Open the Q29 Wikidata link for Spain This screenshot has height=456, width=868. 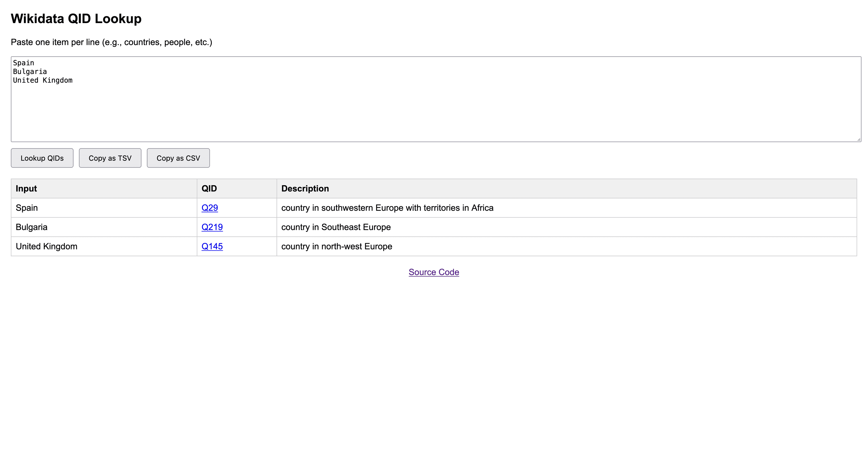tap(210, 208)
